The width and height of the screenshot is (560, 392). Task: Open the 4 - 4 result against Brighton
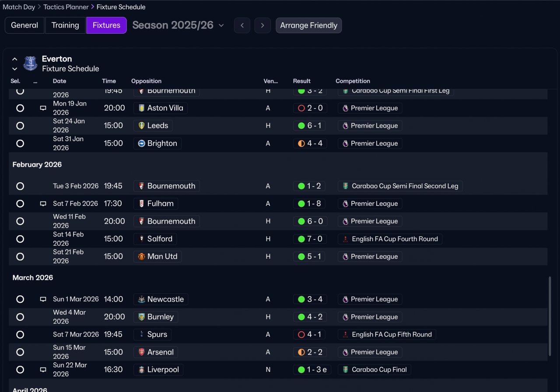pyautogui.click(x=310, y=143)
